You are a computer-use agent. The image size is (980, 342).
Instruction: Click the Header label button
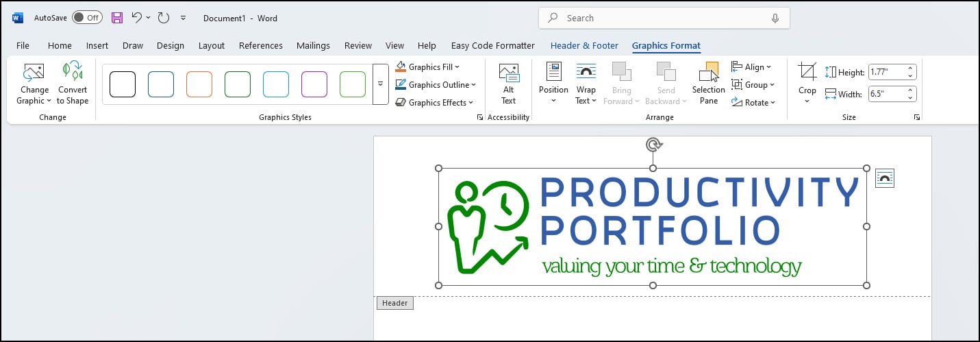click(394, 303)
